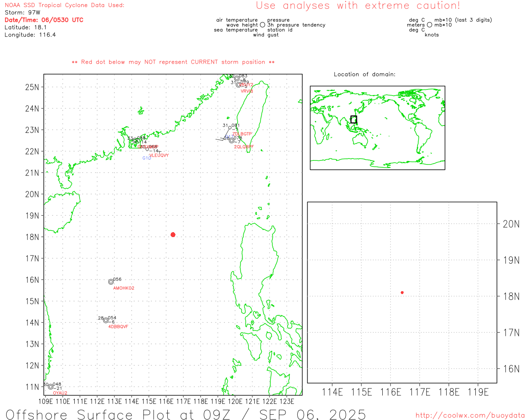Click the '3h pressure tendency' legend label
The width and height of the screenshot is (525, 420).
(297, 25)
